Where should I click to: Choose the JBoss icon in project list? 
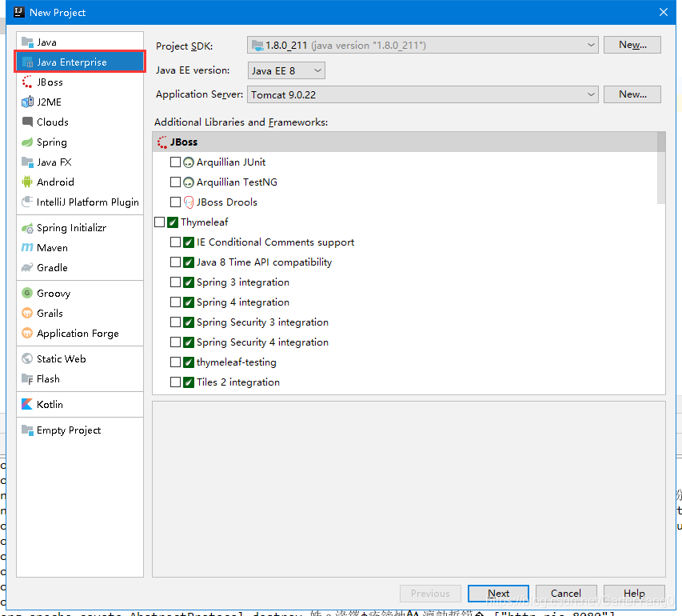click(27, 82)
